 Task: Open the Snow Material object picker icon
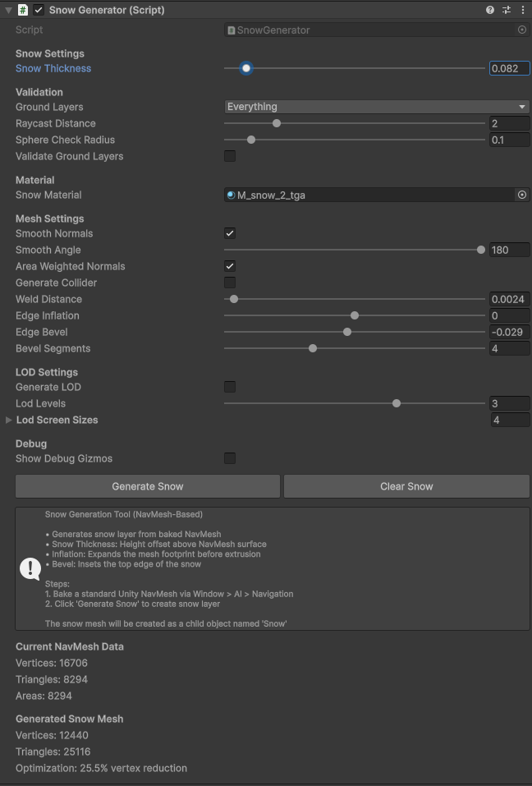click(x=521, y=195)
